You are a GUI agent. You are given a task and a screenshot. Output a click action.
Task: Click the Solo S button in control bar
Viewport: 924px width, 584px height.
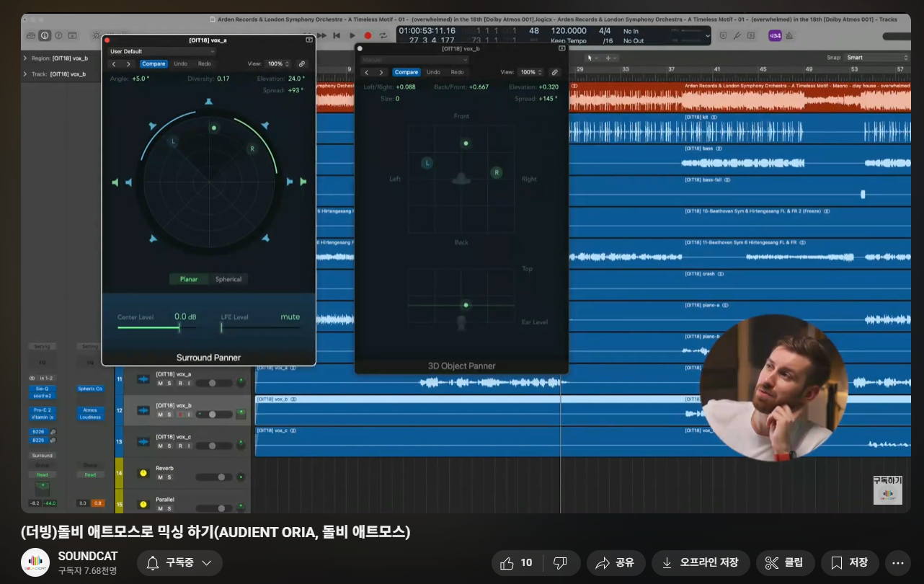tap(750, 35)
